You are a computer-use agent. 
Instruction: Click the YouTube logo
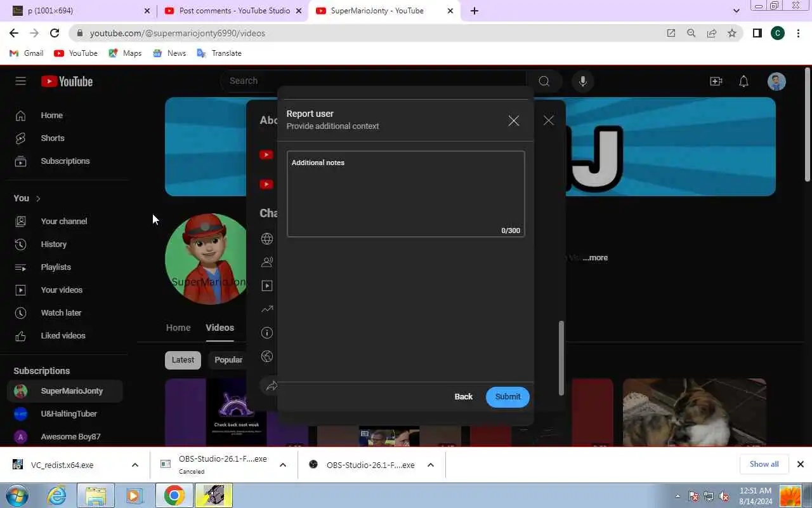[x=67, y=81]
